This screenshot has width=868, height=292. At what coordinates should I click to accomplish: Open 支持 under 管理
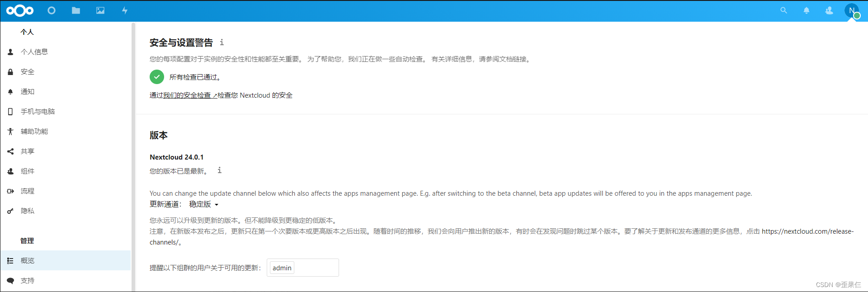66,281
